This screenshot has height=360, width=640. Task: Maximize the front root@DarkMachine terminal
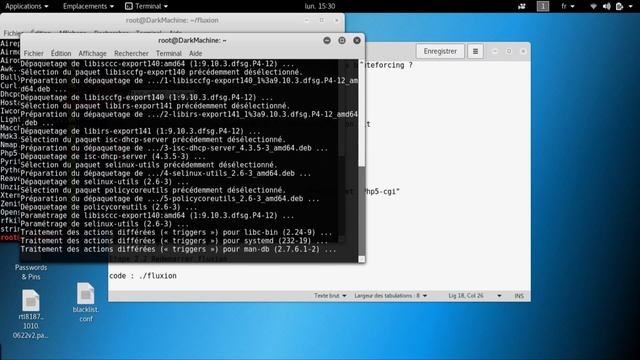tap(342, 40)
